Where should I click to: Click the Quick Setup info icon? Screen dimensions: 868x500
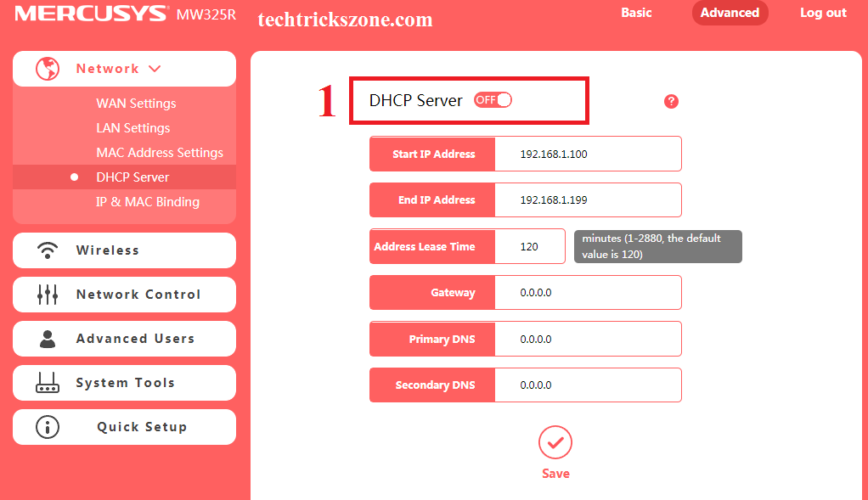point(48,427)
